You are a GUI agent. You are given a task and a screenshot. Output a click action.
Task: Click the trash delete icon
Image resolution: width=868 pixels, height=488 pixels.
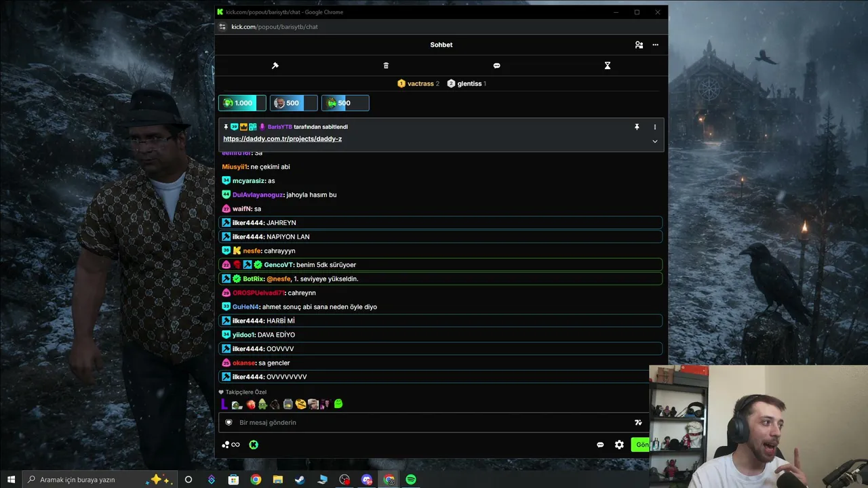pos(386,66)
